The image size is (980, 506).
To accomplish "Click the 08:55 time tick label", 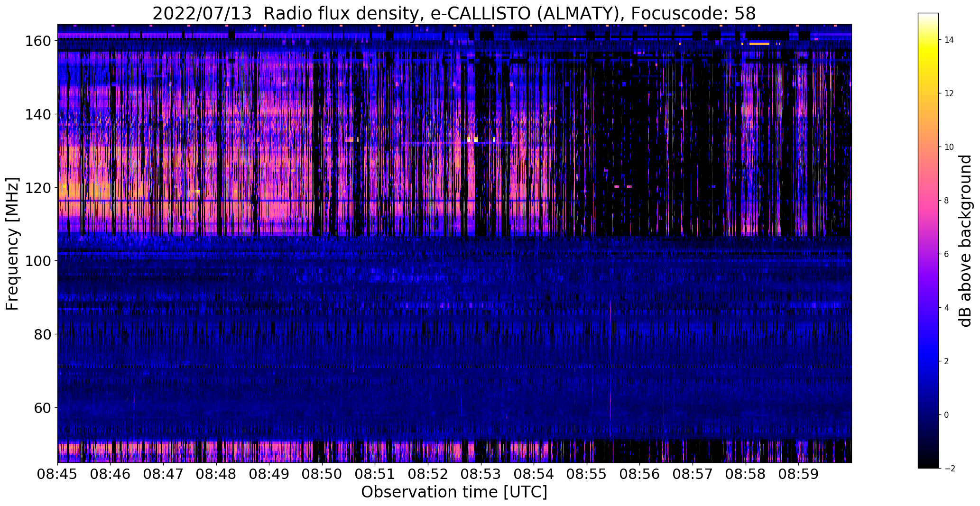I will tap(587, 475).
